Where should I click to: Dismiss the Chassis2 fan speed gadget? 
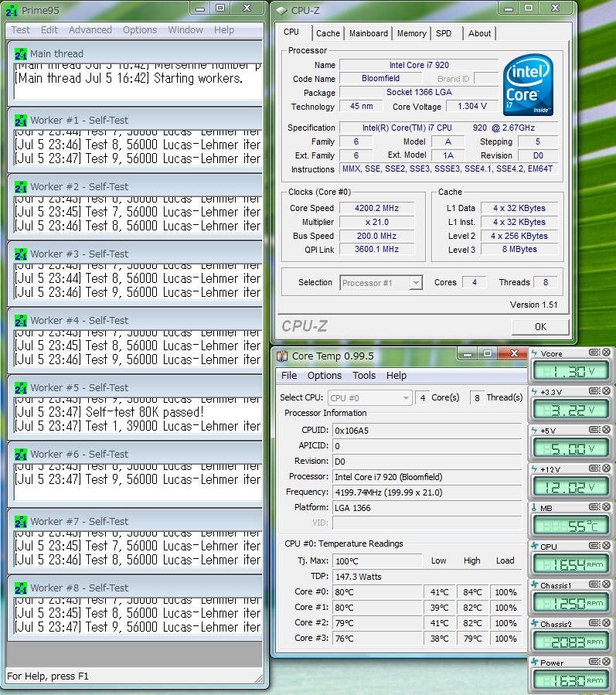[606, 624]
